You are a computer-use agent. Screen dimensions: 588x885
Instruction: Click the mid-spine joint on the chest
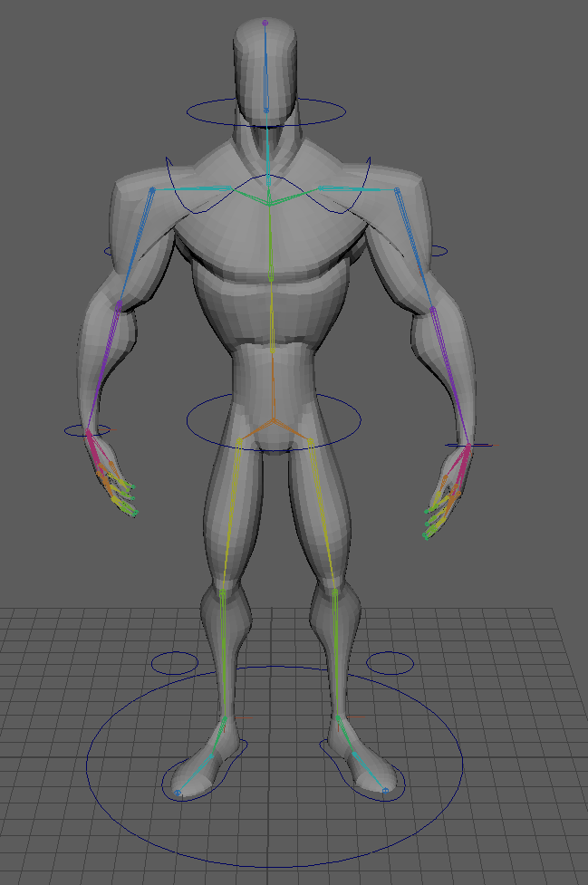271,277
